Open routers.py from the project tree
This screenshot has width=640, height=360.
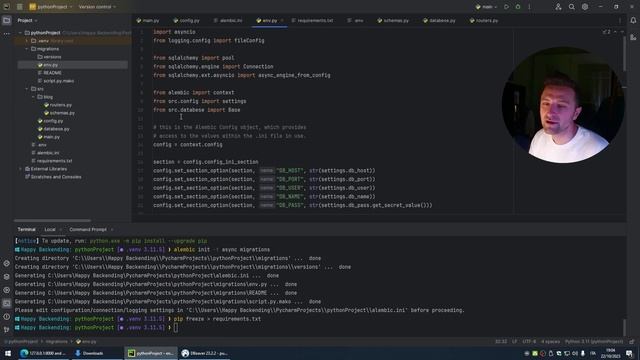point(60,105)
